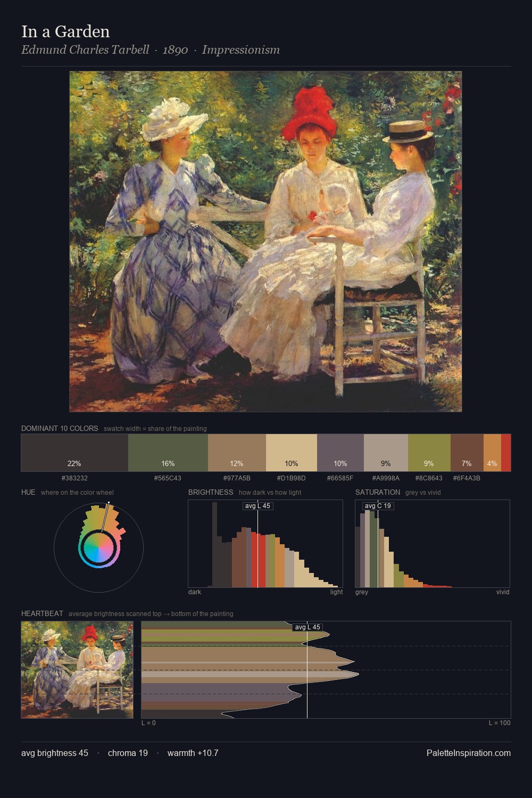Click the year 1890

coord(175,50)
